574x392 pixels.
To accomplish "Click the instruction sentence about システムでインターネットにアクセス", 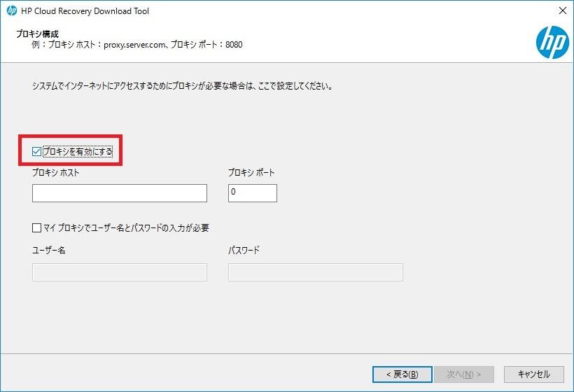I will coord(182,86).
